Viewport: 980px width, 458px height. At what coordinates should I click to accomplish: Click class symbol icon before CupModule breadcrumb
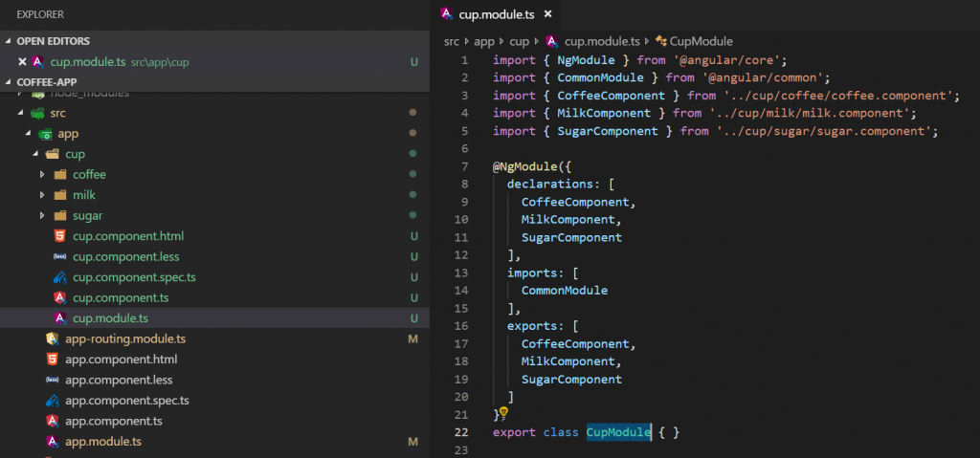click(660, 41)
